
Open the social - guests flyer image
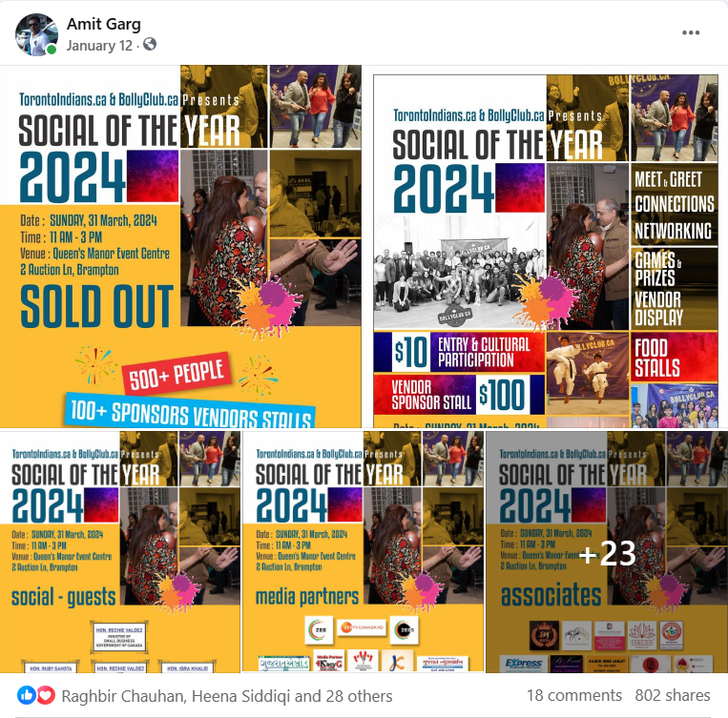(x=120, y=552)
